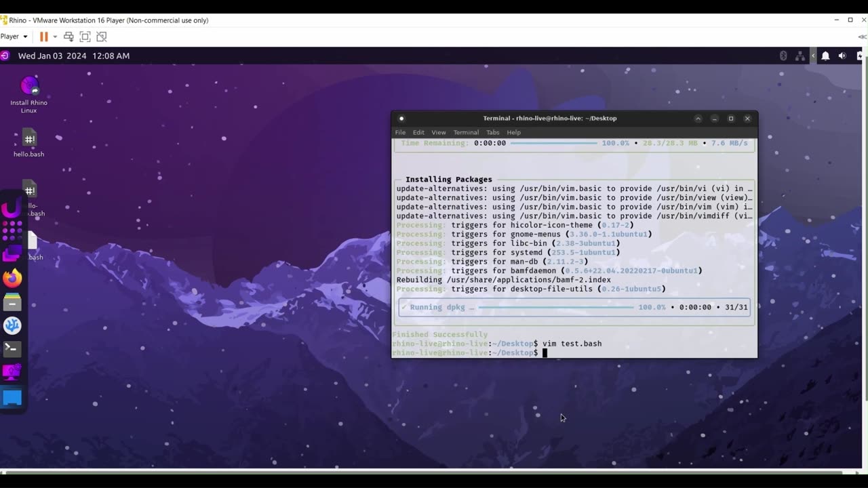Open the file manager from the dock
The width and height of the screenshot is (868, 488).
12,302
